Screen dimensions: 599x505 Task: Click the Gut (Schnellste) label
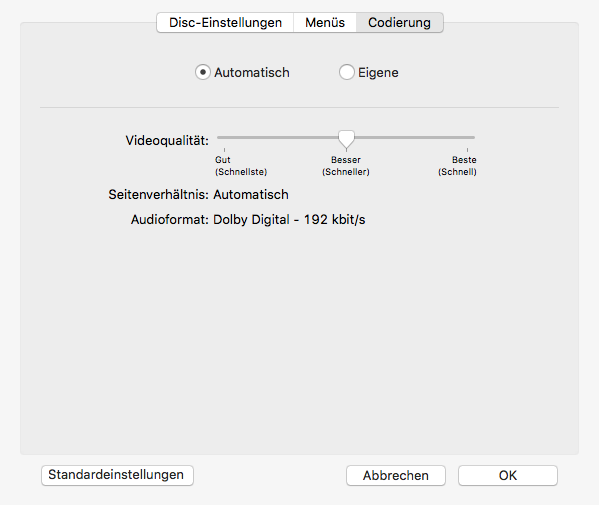[x=241, y=166]
